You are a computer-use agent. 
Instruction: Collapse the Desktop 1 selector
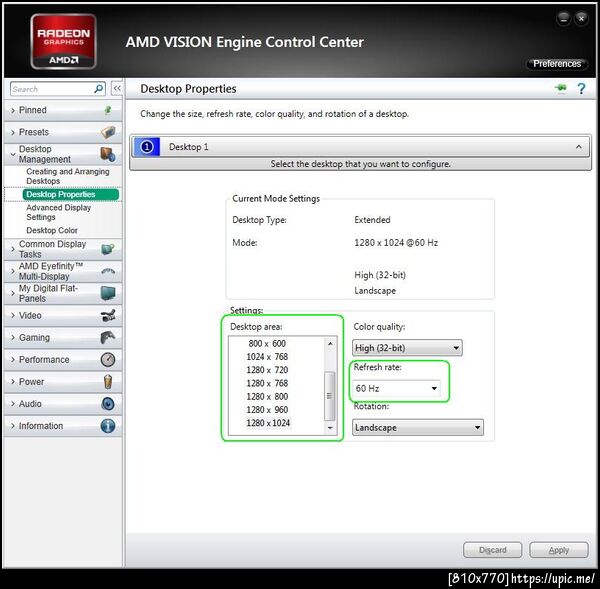click(x=579, y=147)
